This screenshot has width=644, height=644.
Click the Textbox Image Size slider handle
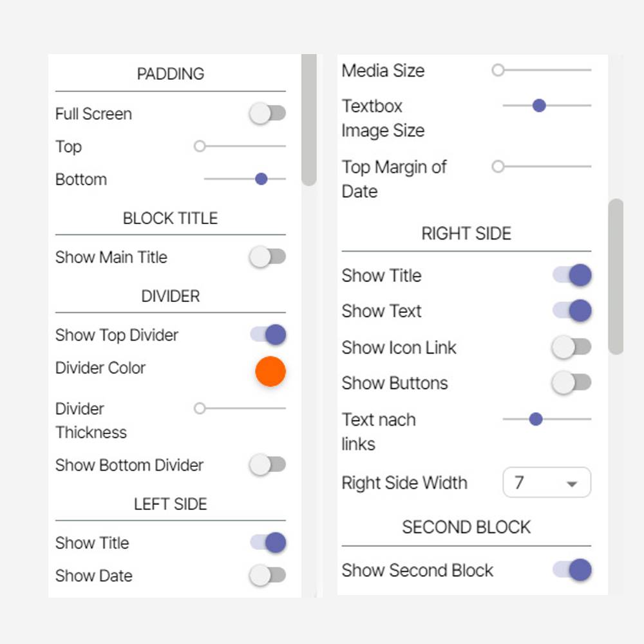pyautogui.click(x=539, y=106)
